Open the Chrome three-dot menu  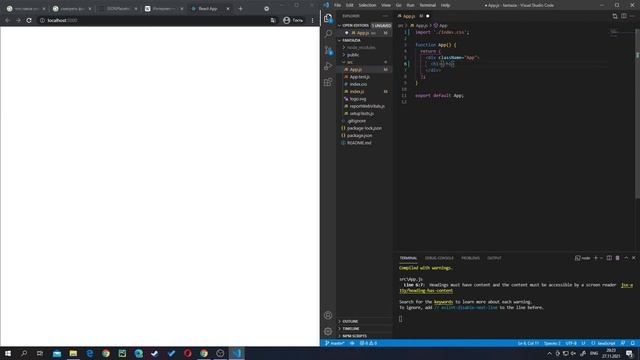tap(313, 20)
